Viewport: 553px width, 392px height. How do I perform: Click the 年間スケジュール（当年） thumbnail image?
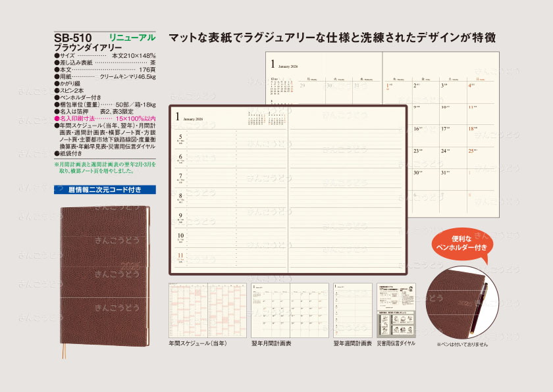coord(207,310)
